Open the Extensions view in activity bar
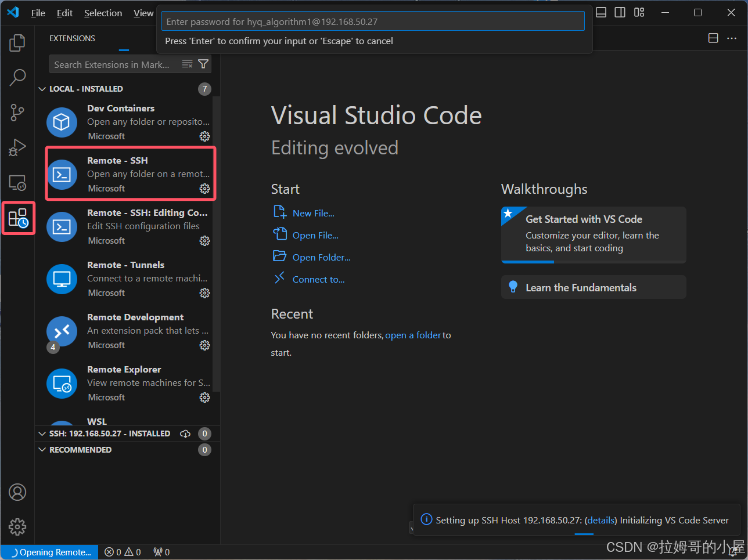 click(x=18, y=218)
